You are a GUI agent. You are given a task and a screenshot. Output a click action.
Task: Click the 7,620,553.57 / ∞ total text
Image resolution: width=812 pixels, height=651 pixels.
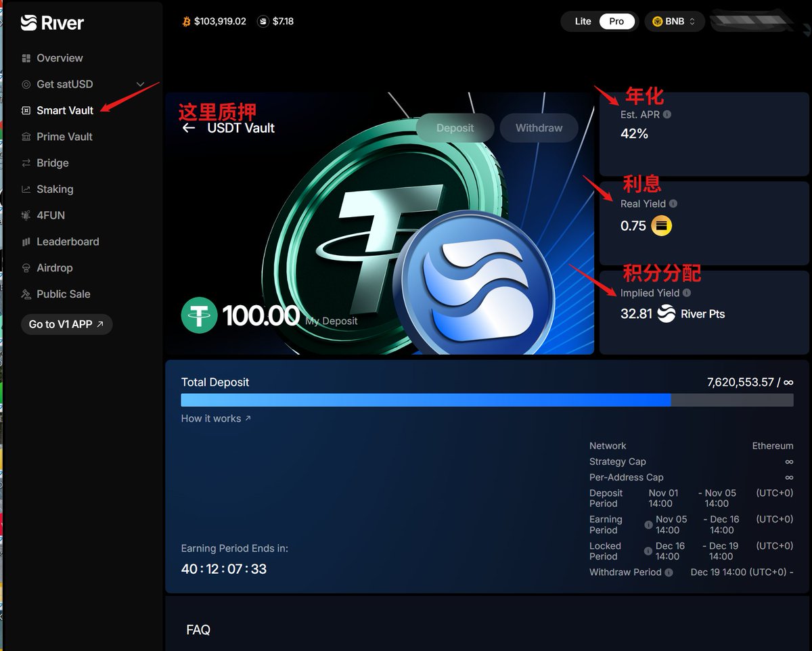750,382
